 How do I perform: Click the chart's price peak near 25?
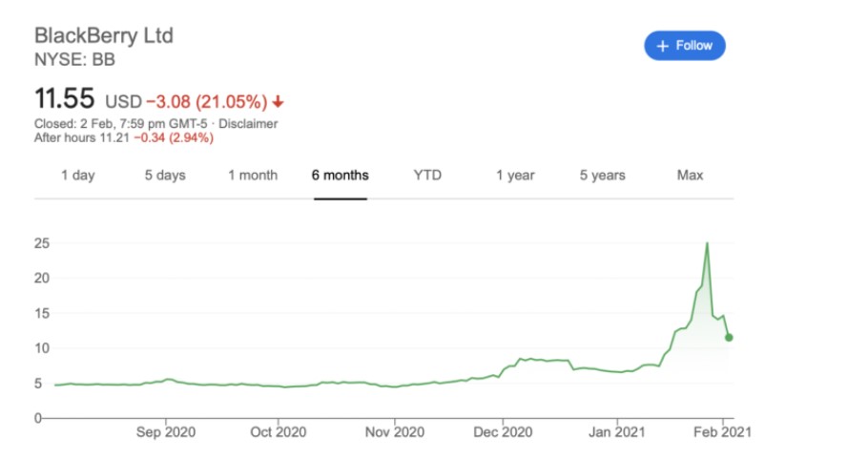(x=707, y=243)
